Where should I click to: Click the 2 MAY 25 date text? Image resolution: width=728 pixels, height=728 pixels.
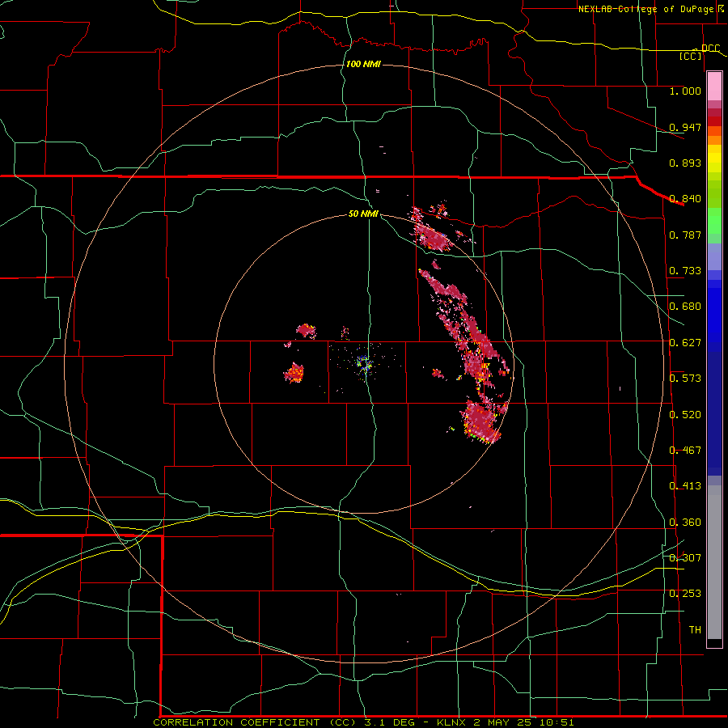502,722
